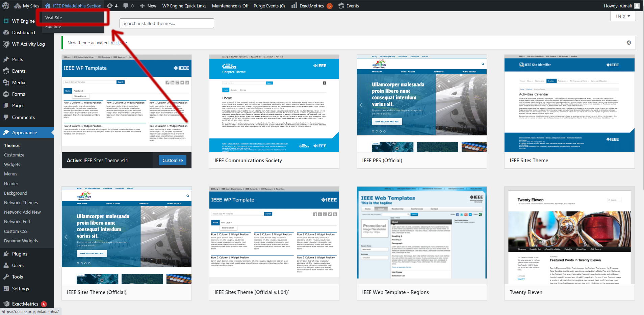Select Visit Site from the dropdown menu
The height and width of the screenshot is (315, 644).
coord(54,18)
